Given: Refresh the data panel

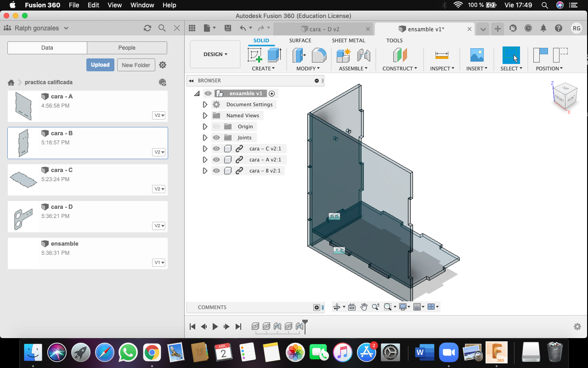Looking at the screenshot, I should click(x=147, y=28).
